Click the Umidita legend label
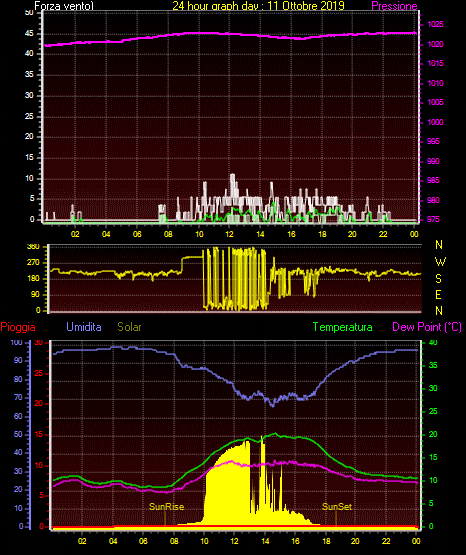 [84, 327]
